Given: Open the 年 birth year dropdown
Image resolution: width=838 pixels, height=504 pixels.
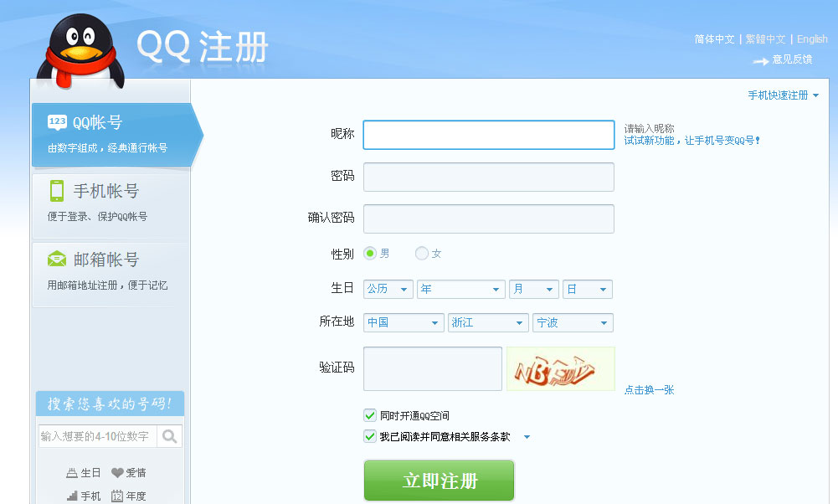Looking at the screenshot, I should (x=461, y=289).
